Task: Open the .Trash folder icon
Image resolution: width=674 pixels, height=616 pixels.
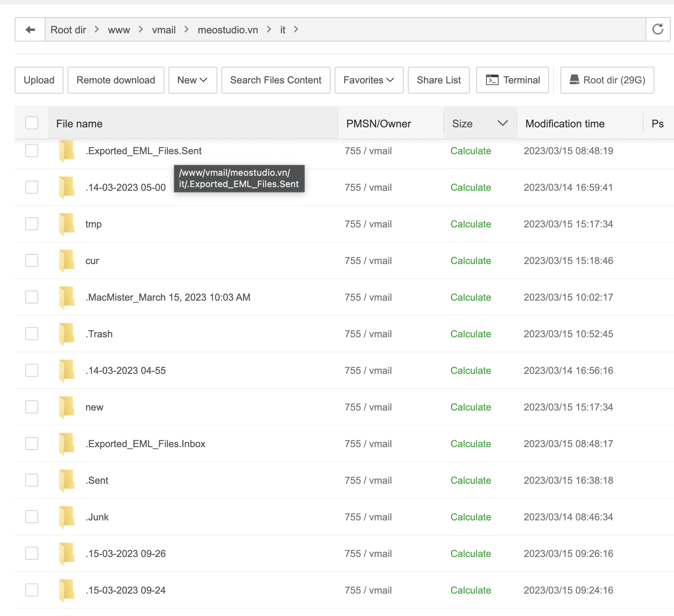Action: 67,334
